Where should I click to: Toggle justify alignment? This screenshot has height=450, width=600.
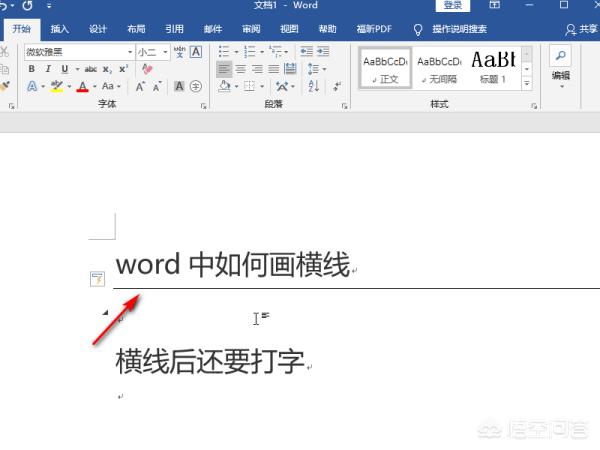click(x=274, y=69)
